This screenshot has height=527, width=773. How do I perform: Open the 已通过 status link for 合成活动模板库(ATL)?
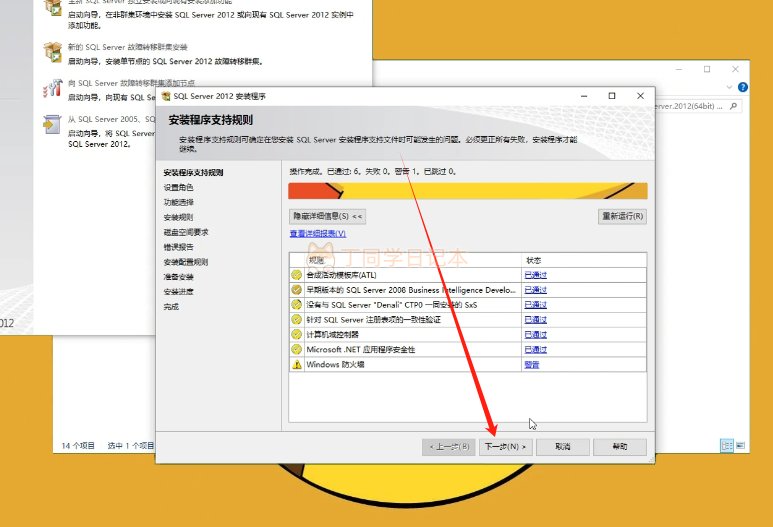pyautogui.click(x=535, y=275)
